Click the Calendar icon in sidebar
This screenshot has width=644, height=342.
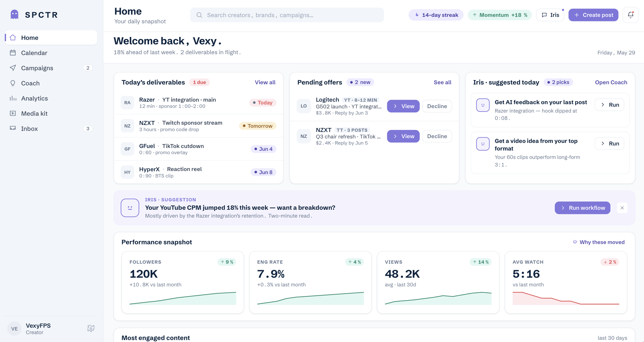[x=13, y=53]
